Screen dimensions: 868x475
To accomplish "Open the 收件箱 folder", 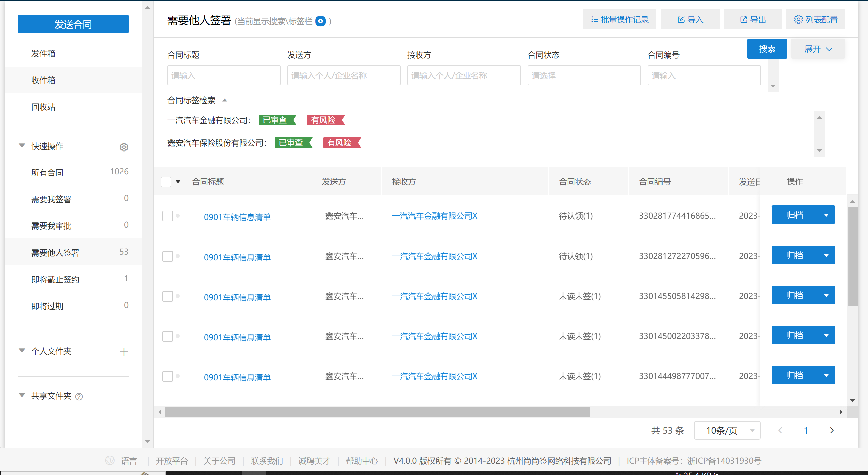I will point(43,80).
